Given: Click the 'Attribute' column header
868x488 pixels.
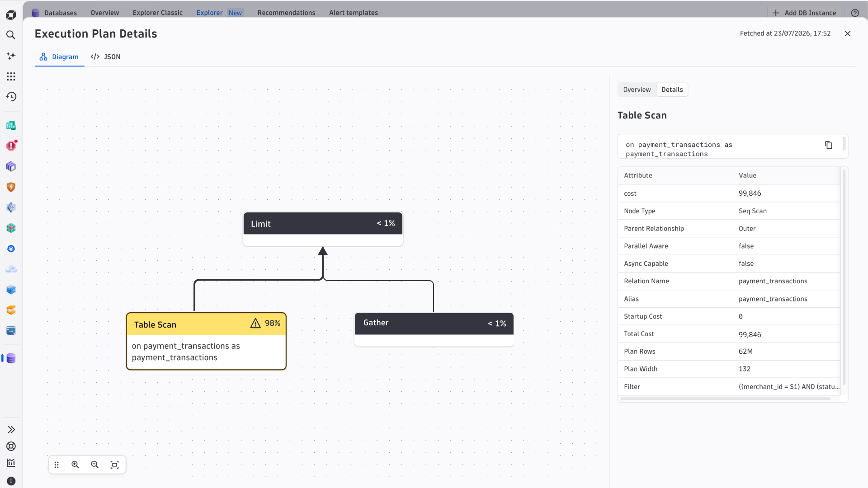Looking at the screenshot, I should point(638,175).
